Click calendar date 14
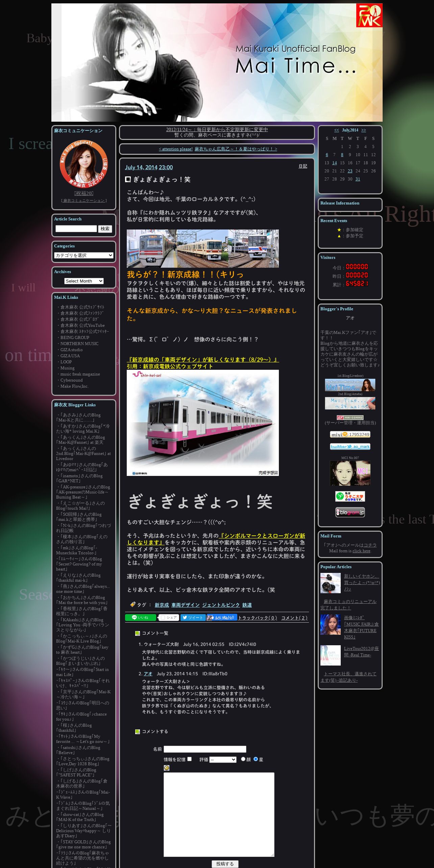 (x=335, y=163)
